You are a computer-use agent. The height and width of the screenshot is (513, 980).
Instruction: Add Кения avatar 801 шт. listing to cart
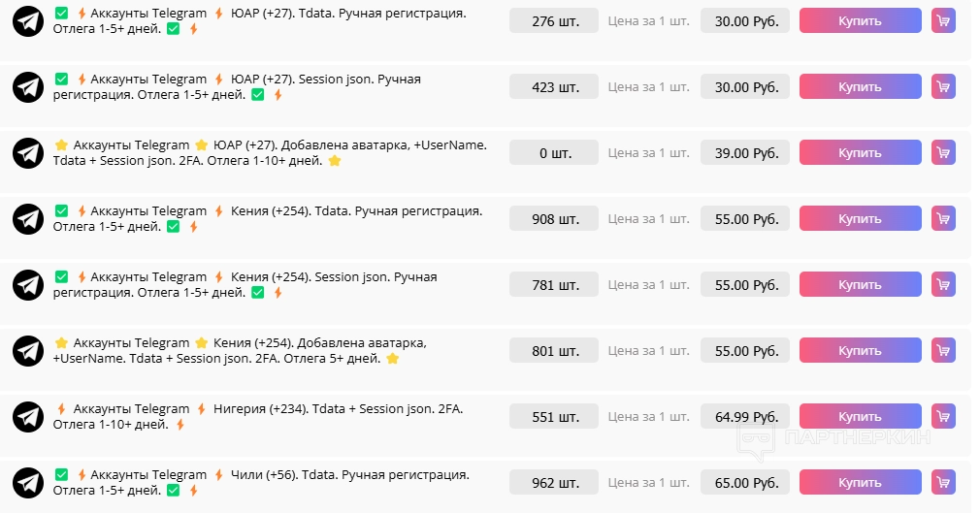[943, 350]
